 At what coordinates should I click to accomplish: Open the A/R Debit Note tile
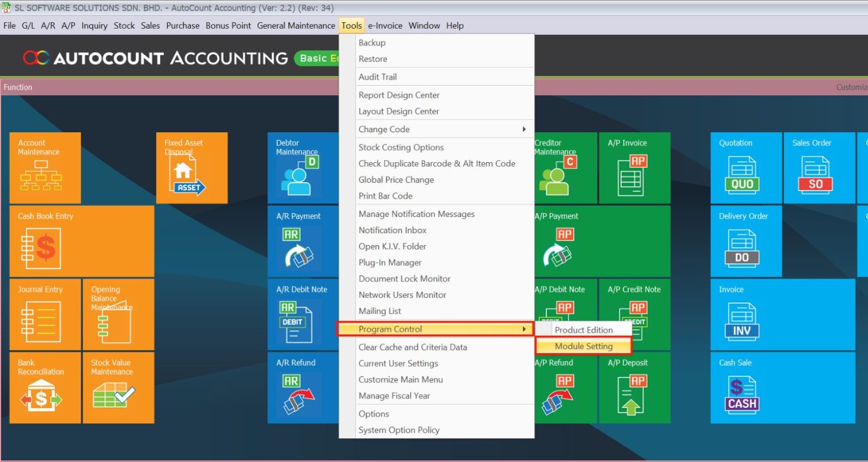(303, 314)
